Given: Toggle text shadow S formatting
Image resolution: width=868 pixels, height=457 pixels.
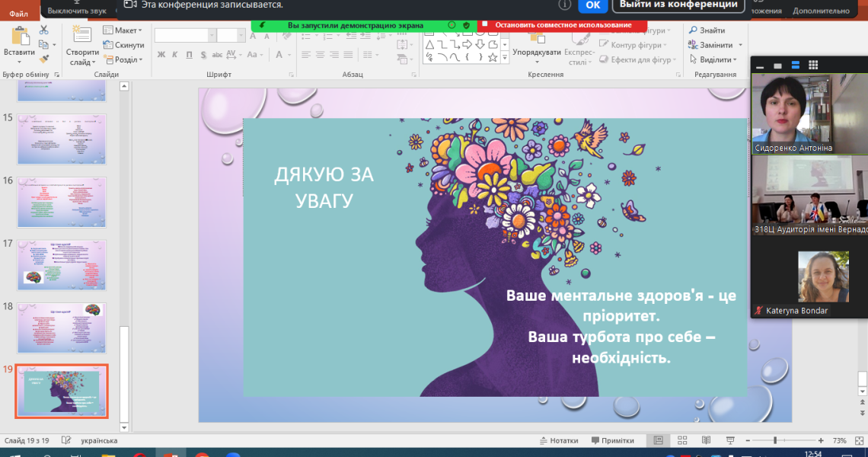Looking at the screenshot, I should (203, 54).
